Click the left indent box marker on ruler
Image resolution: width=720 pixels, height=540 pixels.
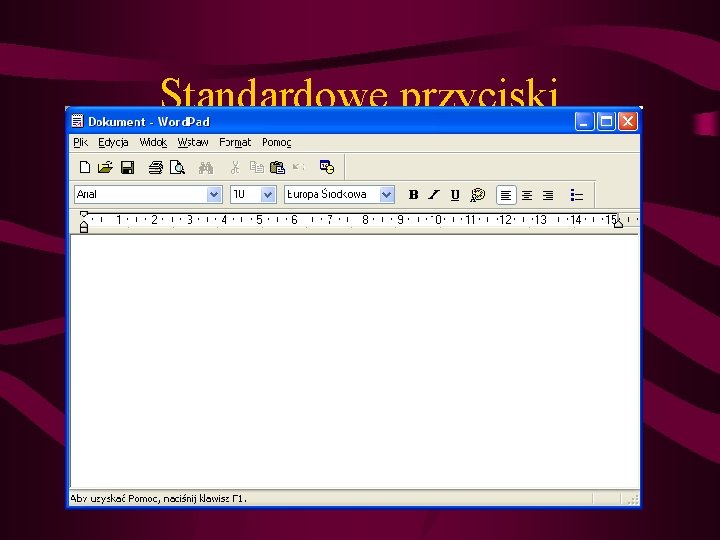click(x=84, y=228)
